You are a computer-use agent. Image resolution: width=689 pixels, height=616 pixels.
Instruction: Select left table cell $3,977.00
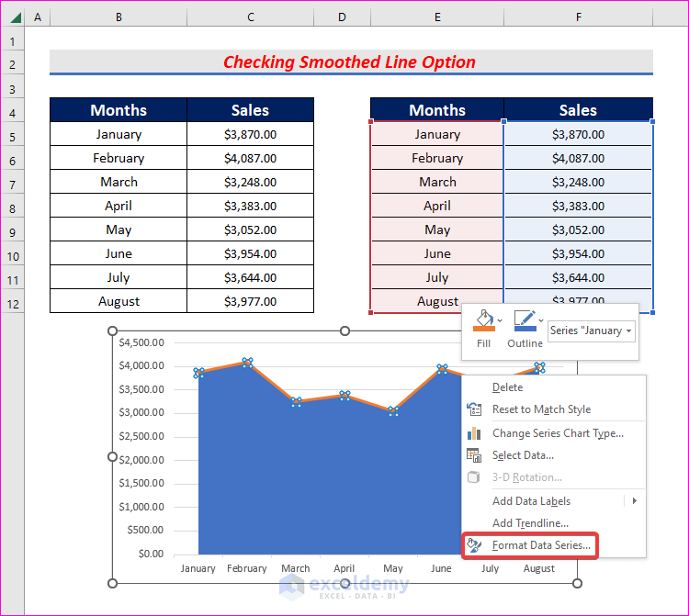point(251,301)
